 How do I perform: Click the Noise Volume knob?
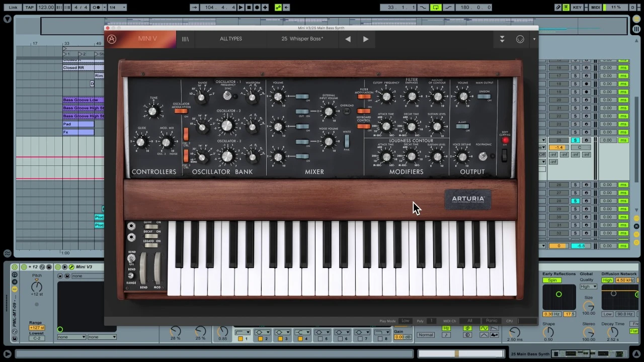coord(329,142)
